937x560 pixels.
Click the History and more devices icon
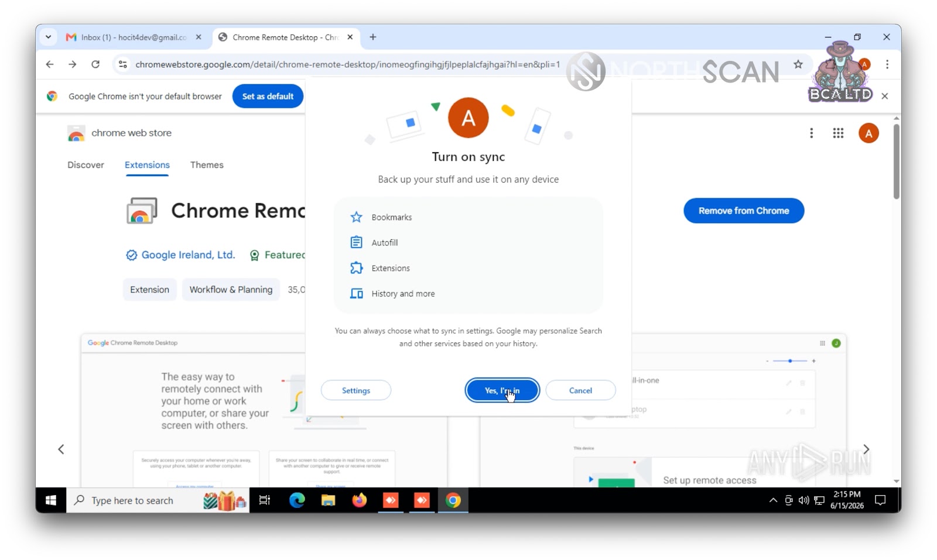tap(356, 294)
